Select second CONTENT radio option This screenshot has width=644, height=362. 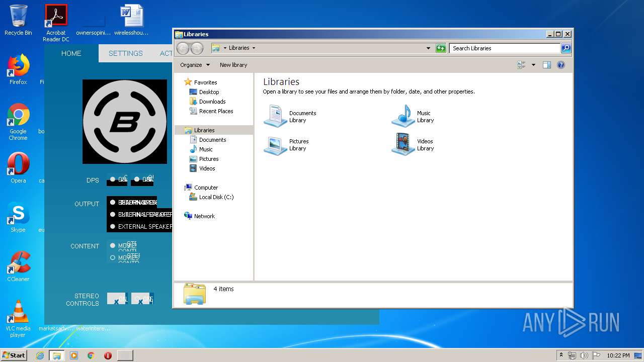113,257
